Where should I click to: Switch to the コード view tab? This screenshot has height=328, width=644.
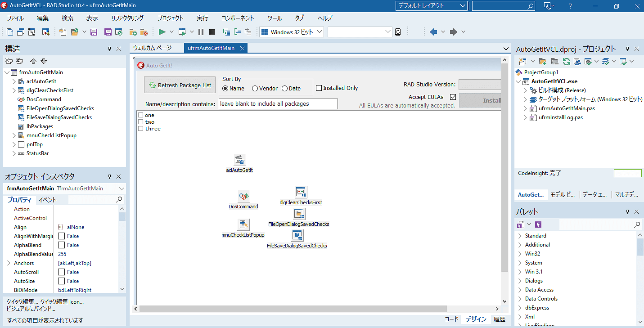[x=451, y=319]
